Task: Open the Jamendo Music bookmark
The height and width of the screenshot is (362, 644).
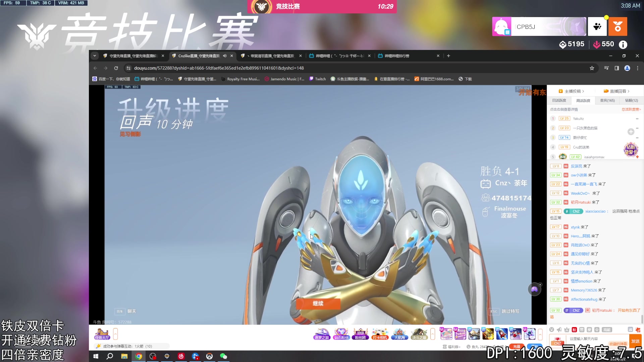Action: click(x=284, y=79)
